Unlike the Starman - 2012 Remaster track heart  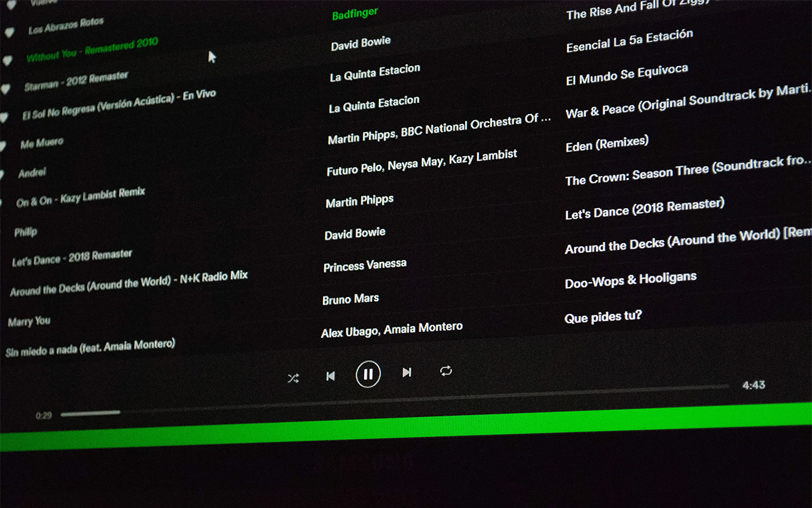tap(6, 89)
